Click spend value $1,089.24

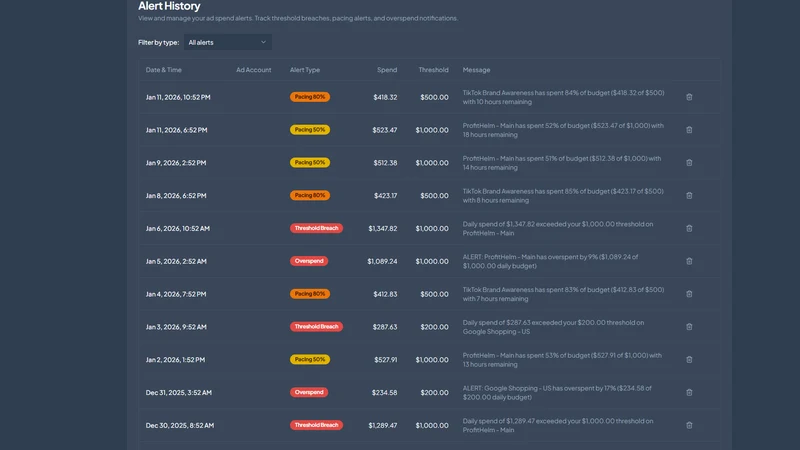click(382, 261)
